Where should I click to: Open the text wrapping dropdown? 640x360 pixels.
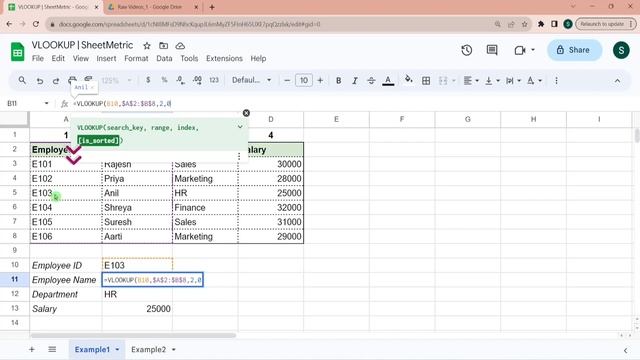513,81
